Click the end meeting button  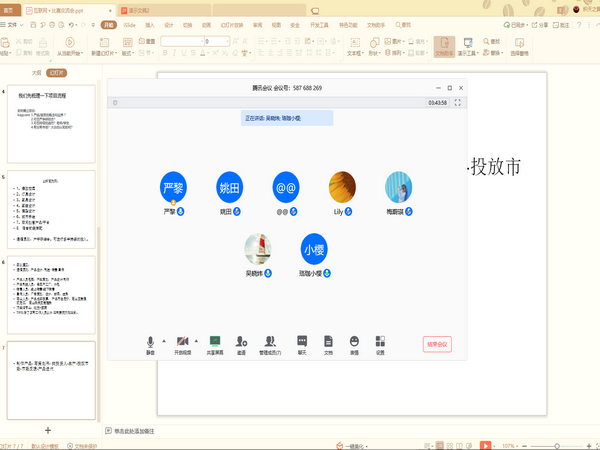(437, 344)
